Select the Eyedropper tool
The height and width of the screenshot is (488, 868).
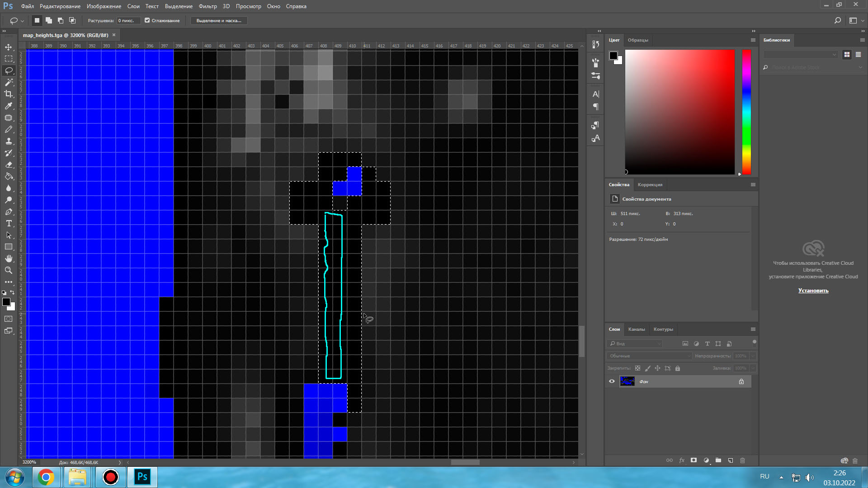[x=9, y=106]
